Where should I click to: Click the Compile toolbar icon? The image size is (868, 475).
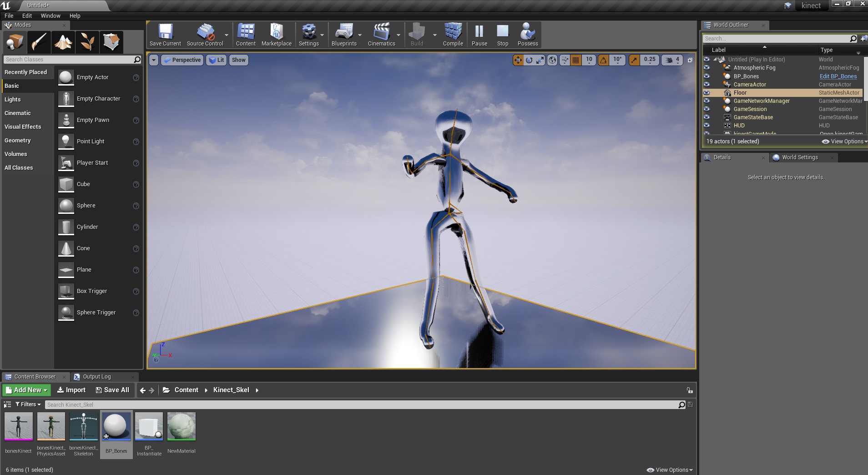tap(453, 35)
